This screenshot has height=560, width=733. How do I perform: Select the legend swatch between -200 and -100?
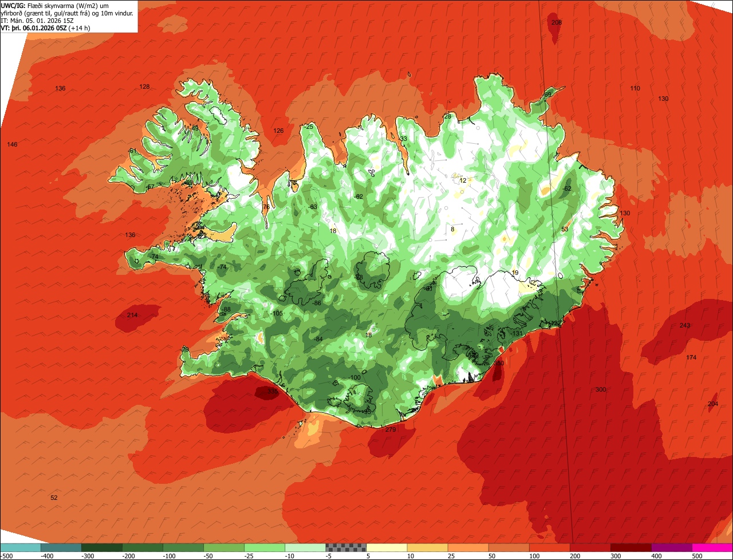click(143, 547)
